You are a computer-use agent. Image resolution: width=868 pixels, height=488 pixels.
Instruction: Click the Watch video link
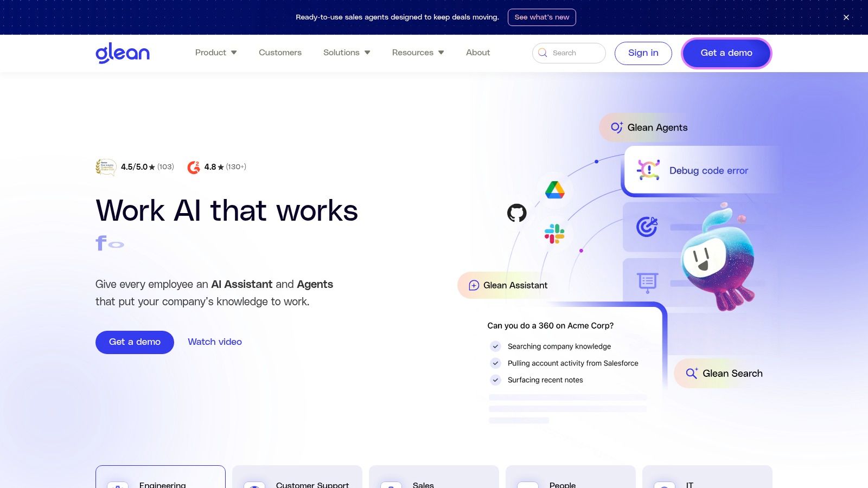tap(215, 342)
